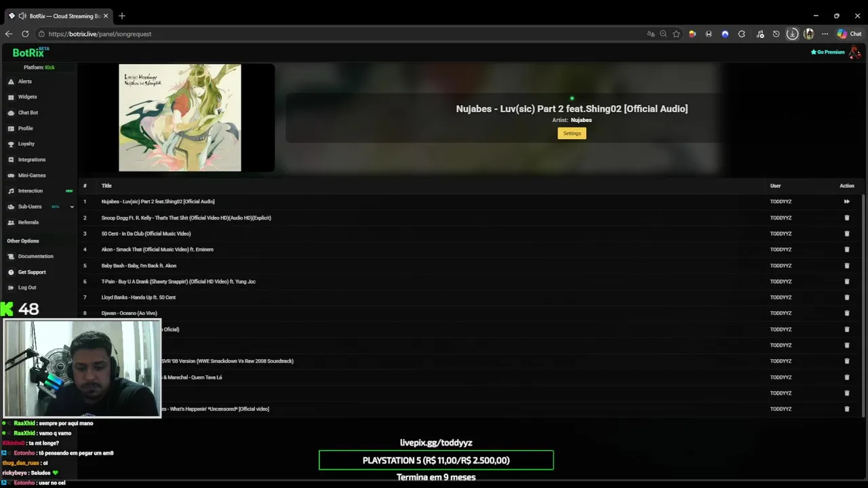Screen dimensions: 868x488
Task: Open the Integrations page
Action: (31, 159)
